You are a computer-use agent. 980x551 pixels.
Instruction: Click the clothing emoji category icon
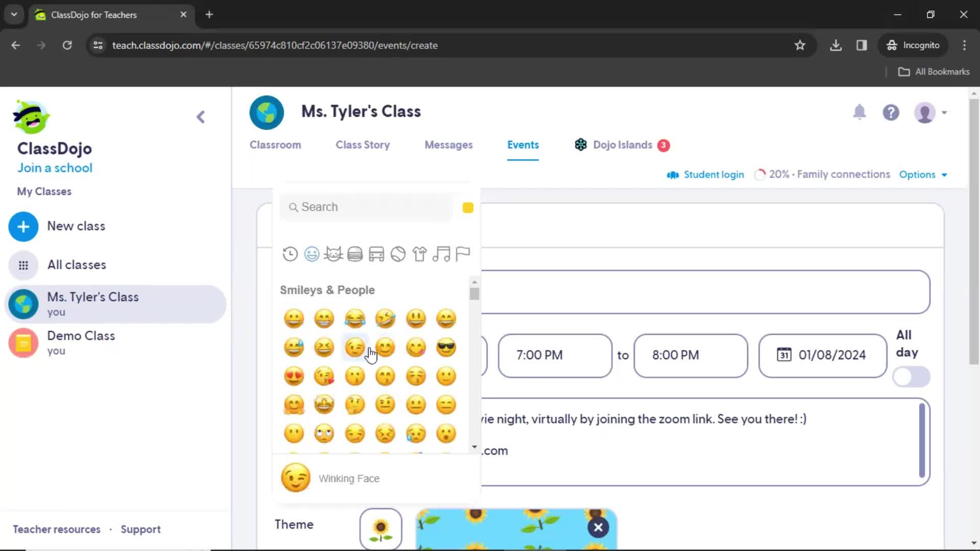420,254
